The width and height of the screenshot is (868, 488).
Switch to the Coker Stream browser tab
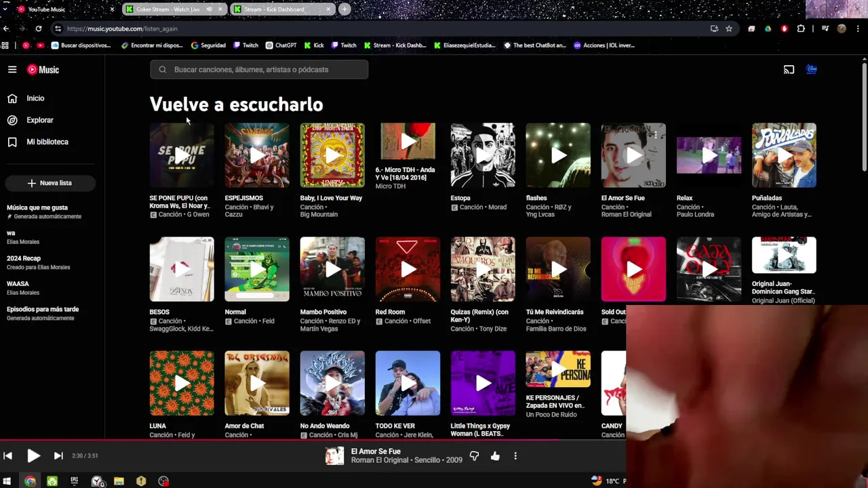click(168, 9)
